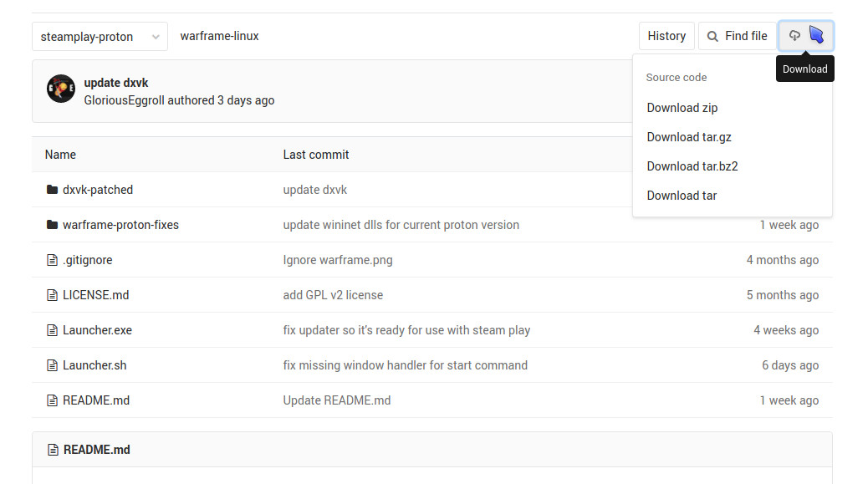The height and width of the screenshot is (484, 868).
Task: Select Download tar option
Action: tap(682, 196)
